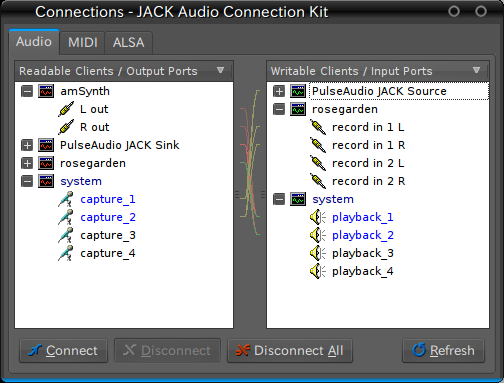The height and width of the screenshot is (383, 504).
Task: Click the plug icon beside L out
Action: click(x=66, y=109)
